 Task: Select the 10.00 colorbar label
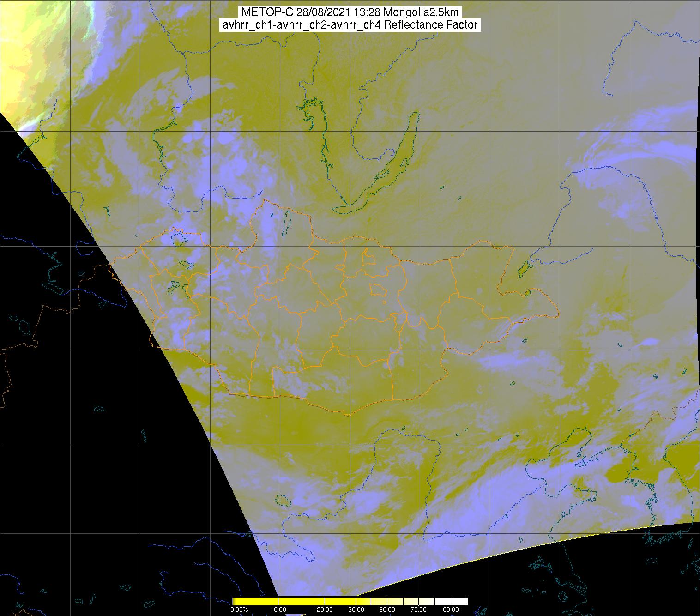pyautogui.click(x=278, y=610)
